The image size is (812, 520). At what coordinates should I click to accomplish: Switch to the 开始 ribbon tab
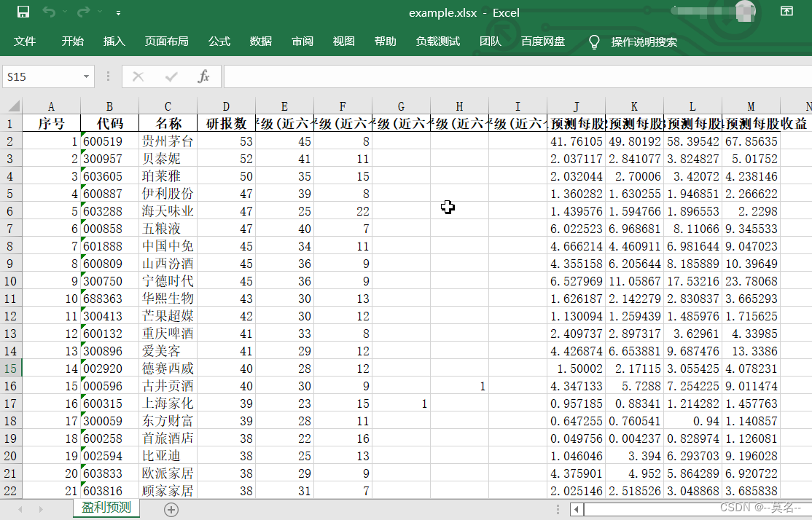(x=72, y=42)
